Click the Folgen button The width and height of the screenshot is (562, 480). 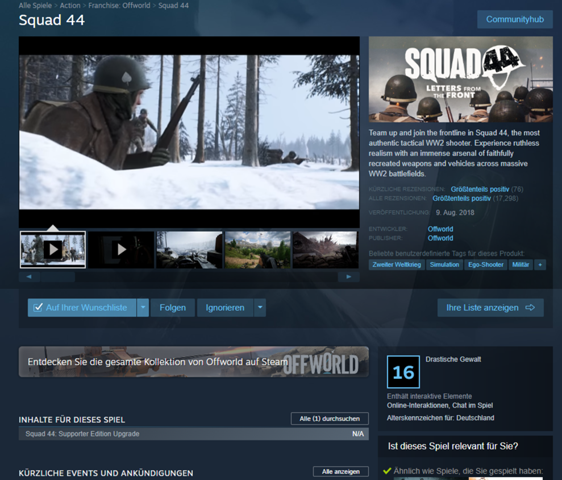[x=173, y=308]
